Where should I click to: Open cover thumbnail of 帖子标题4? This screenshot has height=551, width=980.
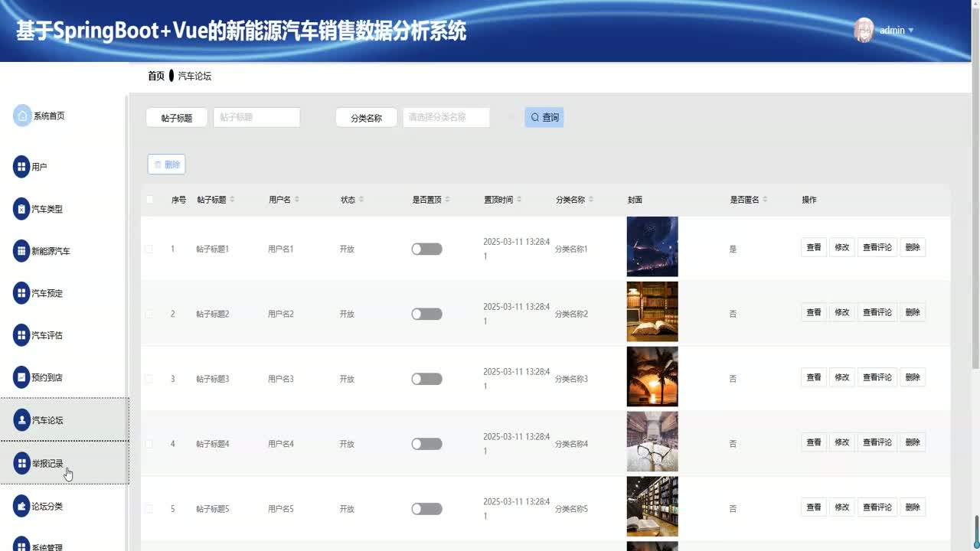652,442
